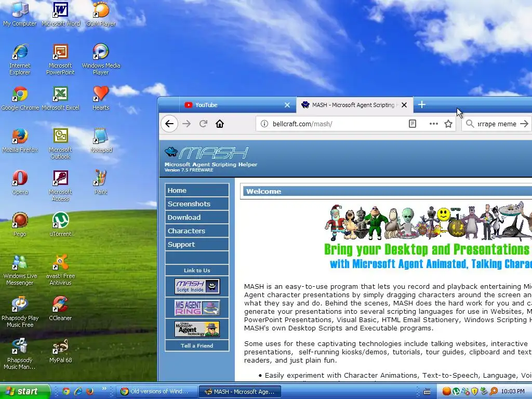Viewport: 532px width, 399px height.
Task: Open Internet Explorer desktop shortcut
Action: [20, 59]
